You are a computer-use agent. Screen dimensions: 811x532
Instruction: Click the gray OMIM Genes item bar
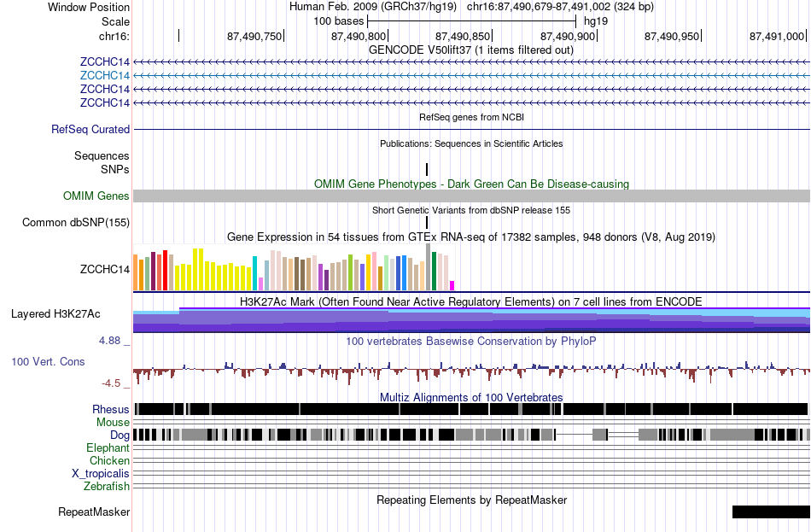pos(472,196)
